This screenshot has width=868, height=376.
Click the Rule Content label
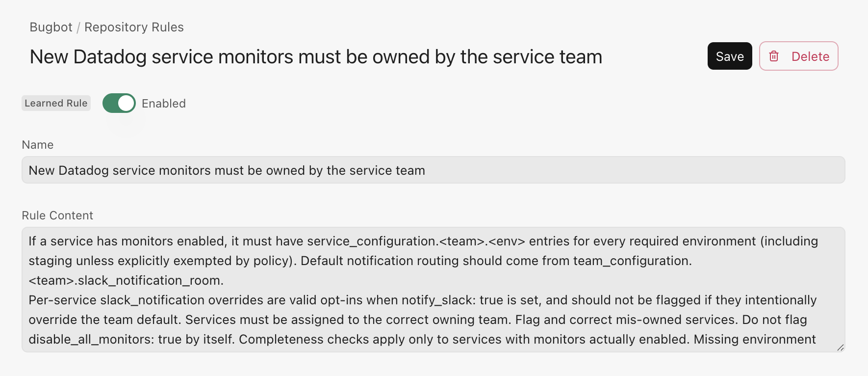tap(57, 215)
